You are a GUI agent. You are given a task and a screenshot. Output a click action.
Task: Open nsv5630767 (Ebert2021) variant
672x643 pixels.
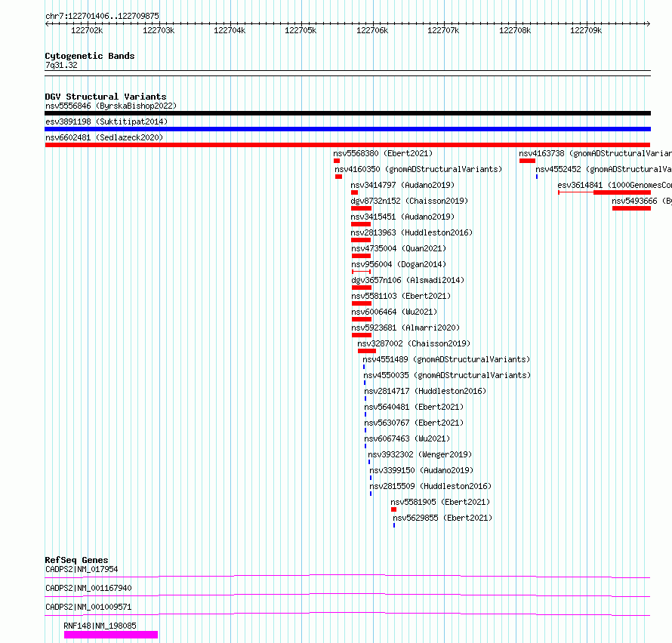(x=414, y=423)
